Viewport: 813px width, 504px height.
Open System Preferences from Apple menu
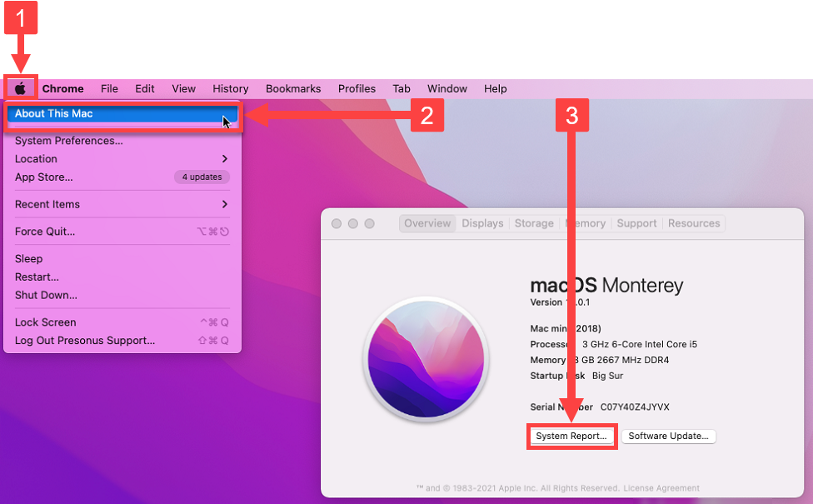(122, 141)
